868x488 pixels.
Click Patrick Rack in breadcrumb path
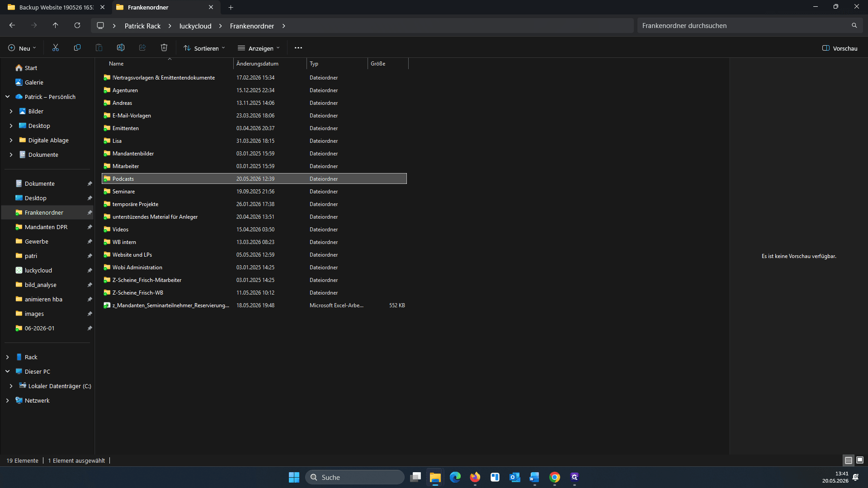point(142,26)
